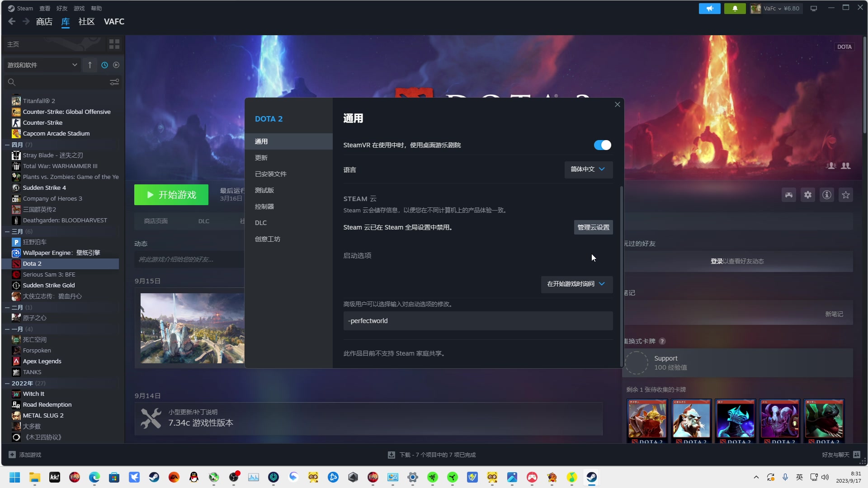The image size is (868, 488).
Task: Click the -perfectworld launch options field
Action: click(x=477, y=321)
